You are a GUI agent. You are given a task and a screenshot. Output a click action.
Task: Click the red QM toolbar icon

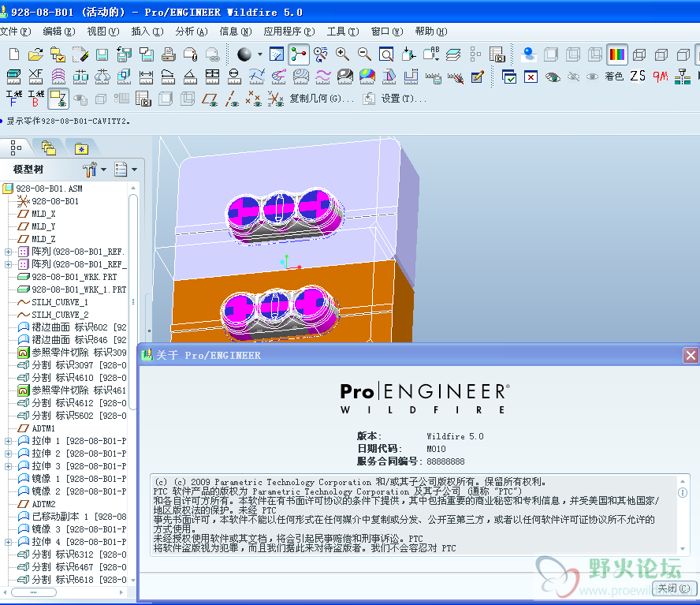(661, 77)
